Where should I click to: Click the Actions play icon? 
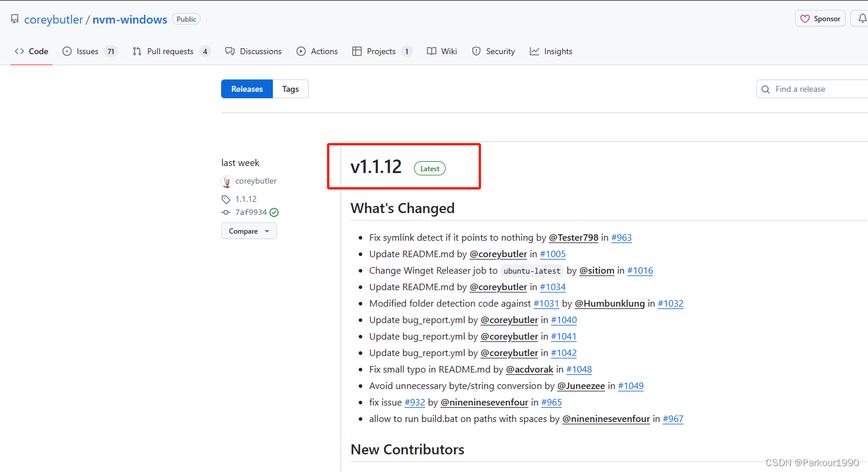coord(301,51)
